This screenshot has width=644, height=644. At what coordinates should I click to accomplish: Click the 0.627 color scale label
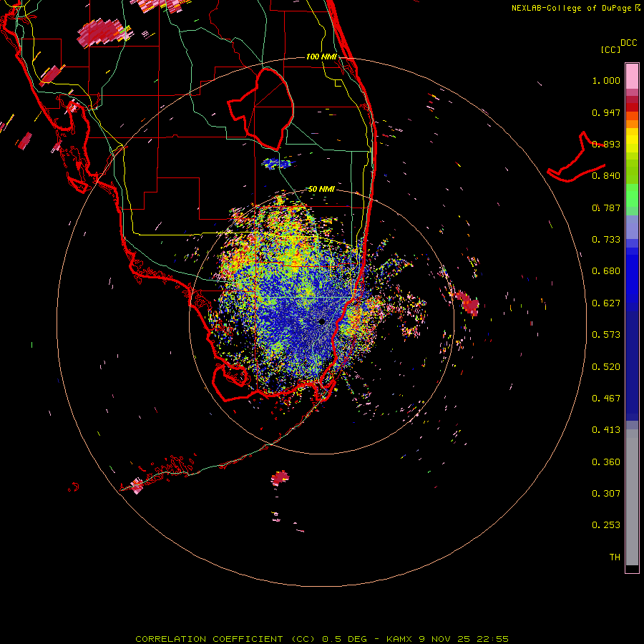(606, 303)
